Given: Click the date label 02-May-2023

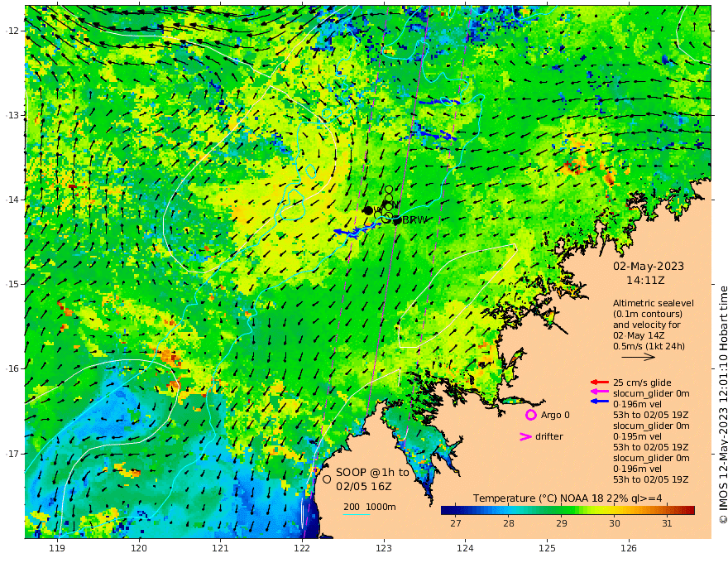Looking at the screenshot, I should point(649,266).
